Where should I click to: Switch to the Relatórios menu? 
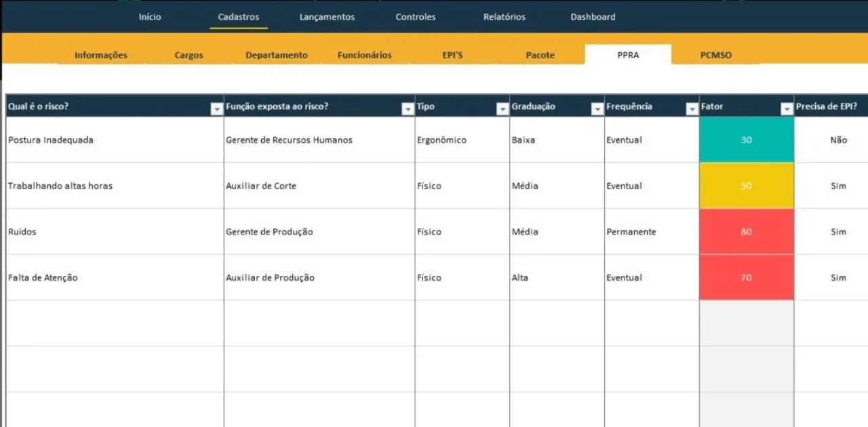pyautogui.click(x=504, y=17)
